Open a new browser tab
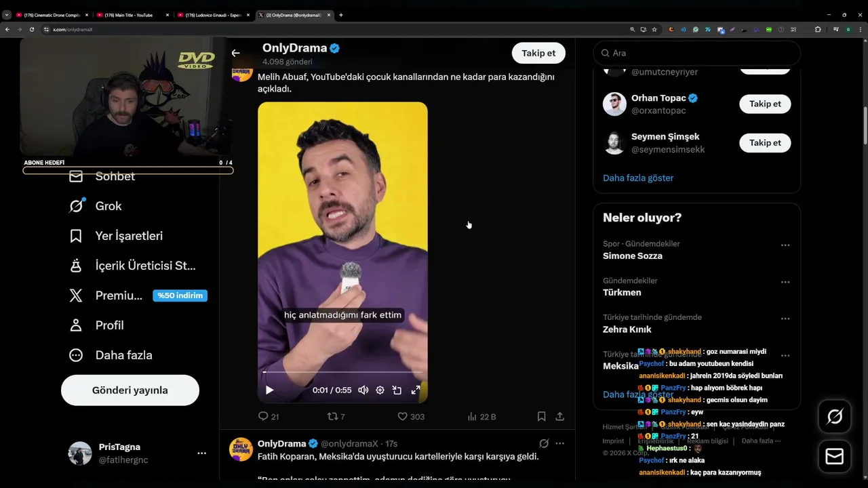Image resolution: width=868 pixels, height=488 pixels. 340,15
